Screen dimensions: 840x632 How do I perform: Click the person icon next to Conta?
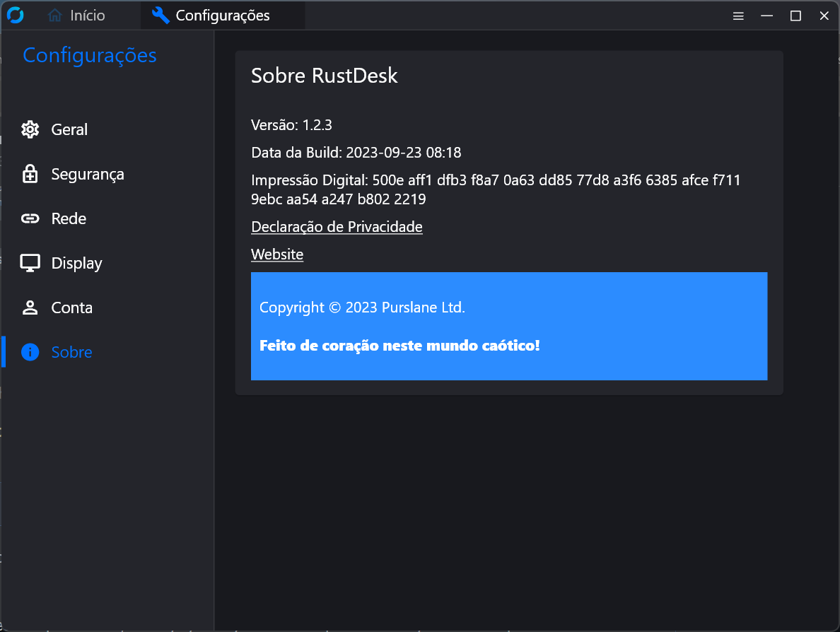[x=30, y=308]
